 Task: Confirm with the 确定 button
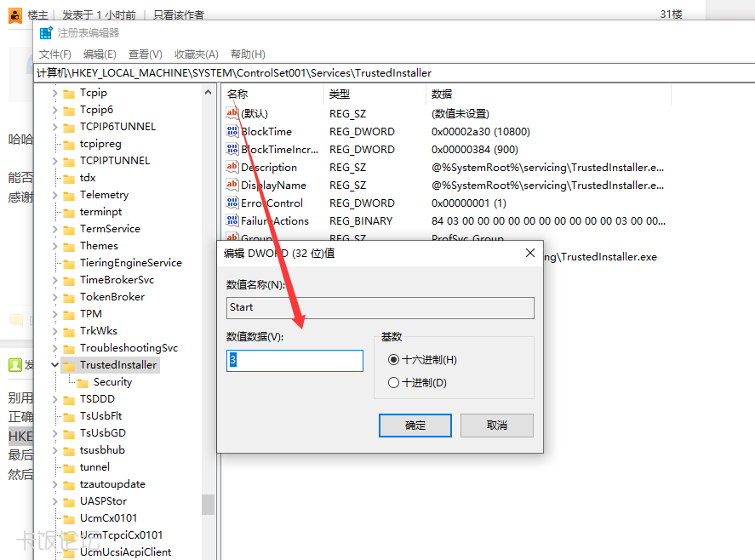(x=415, y=426)
